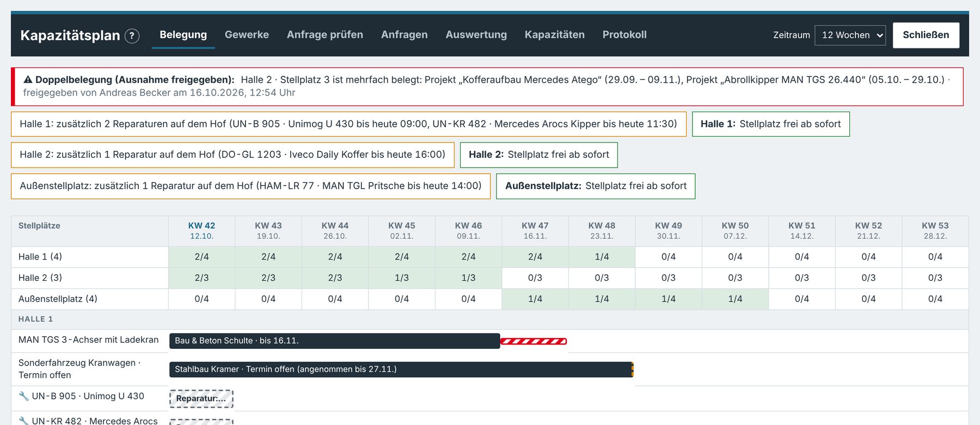Click the Halle 1 zusätzlich 2 Reparaturen notice

coord(348,124)
